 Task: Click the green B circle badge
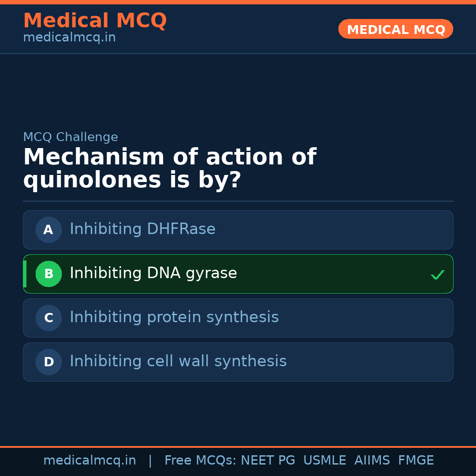48,274
